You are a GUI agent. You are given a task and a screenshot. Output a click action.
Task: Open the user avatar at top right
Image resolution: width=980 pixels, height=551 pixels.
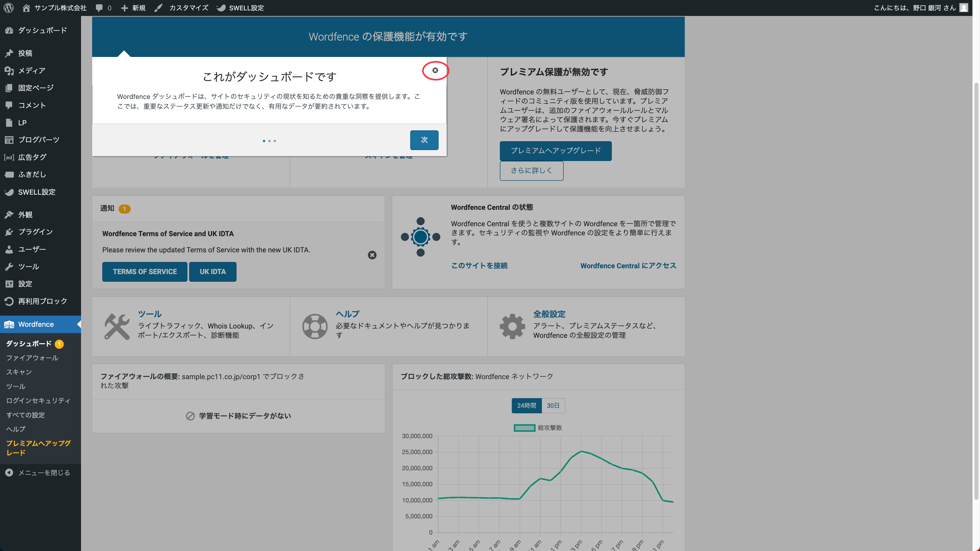point(963,8)
